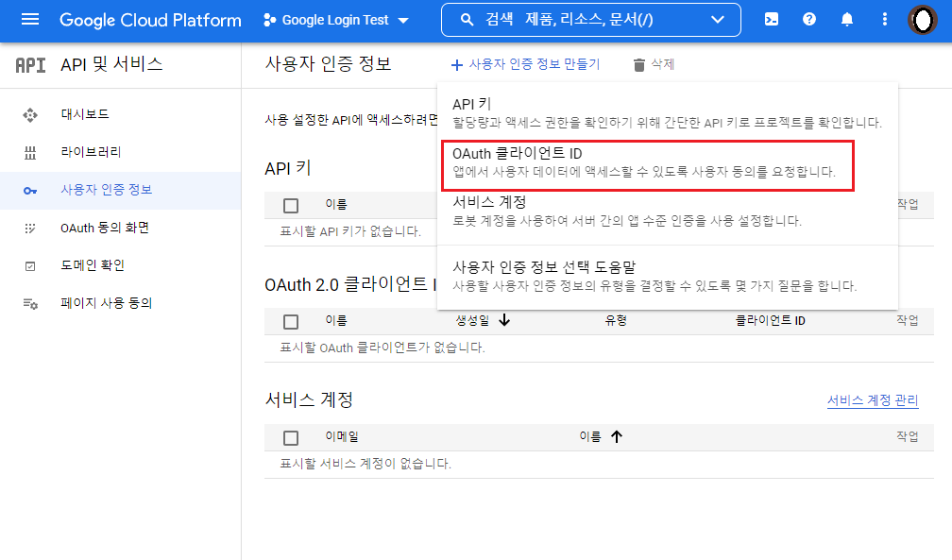Focus the search products and resources field

(x=590, y=20)
